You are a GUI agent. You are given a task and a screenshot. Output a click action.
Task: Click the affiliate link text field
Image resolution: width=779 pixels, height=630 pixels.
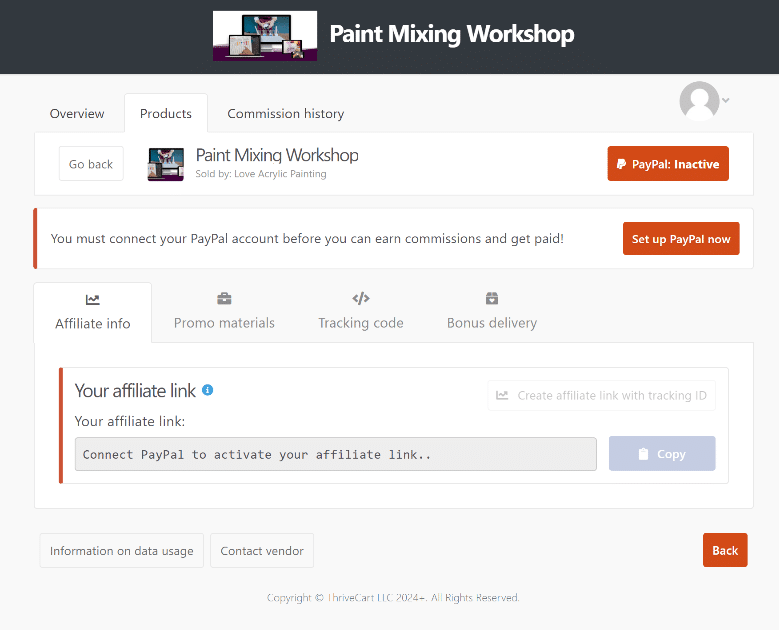(x=335, y=454)
